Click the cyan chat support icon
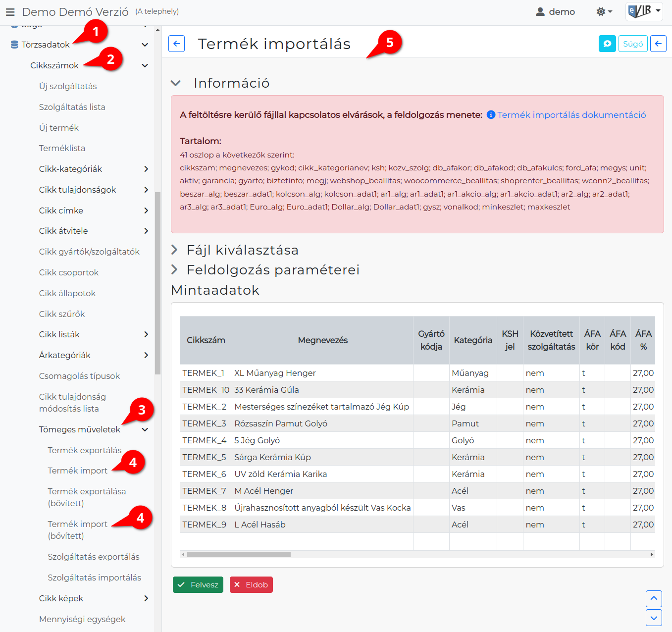672x632 pixels. pyautogui.click(x=607, y=44)
